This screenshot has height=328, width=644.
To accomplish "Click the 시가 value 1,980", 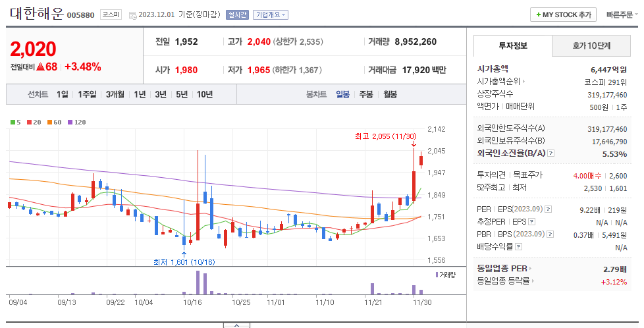I will [186, 70].
